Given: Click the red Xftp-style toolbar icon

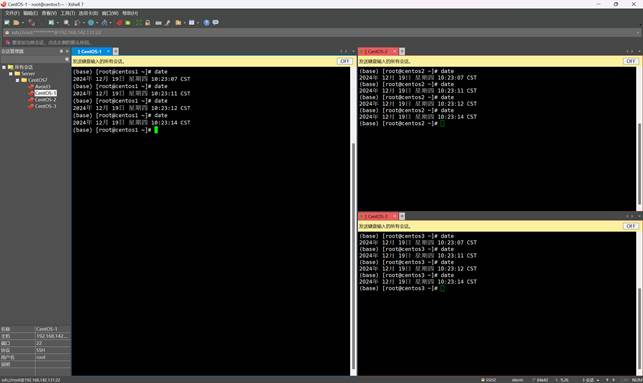Looking at the screenshot, I should (119, 23).
